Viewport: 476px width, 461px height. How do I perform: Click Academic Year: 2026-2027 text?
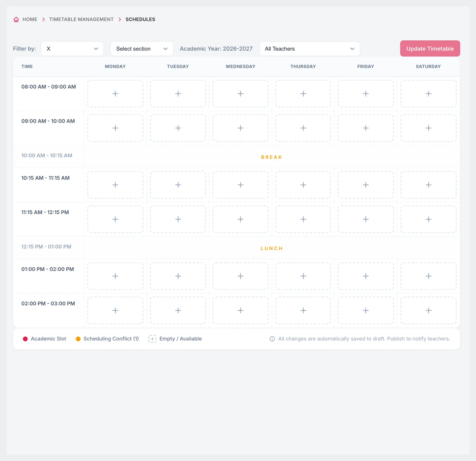pyautogui.click(x=216, y=49)
